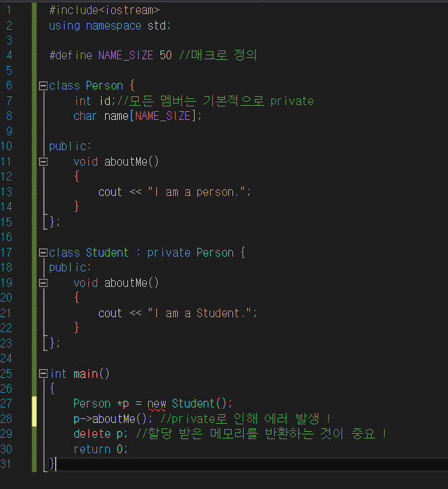The height and width of the screenshot is (489, 448).
Task: Click 'char name[NAME_SIZE];' on line 8
Action: pos(137,116)
